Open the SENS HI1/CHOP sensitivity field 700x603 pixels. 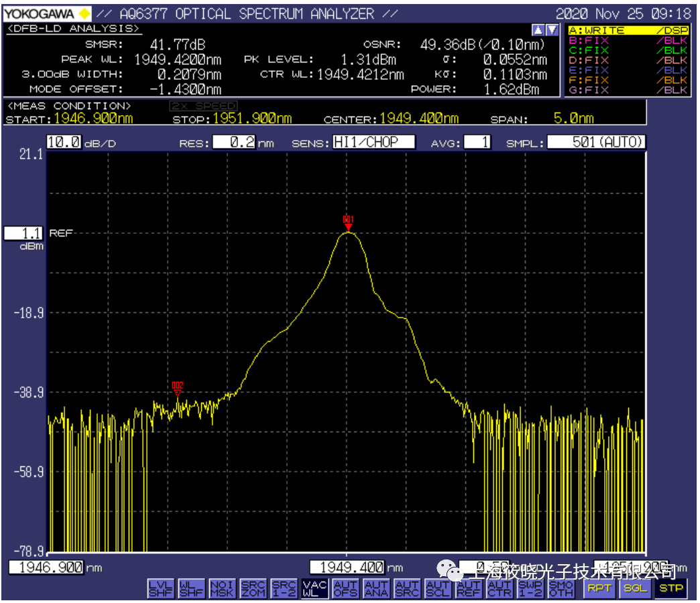click(x=374, y=142)
